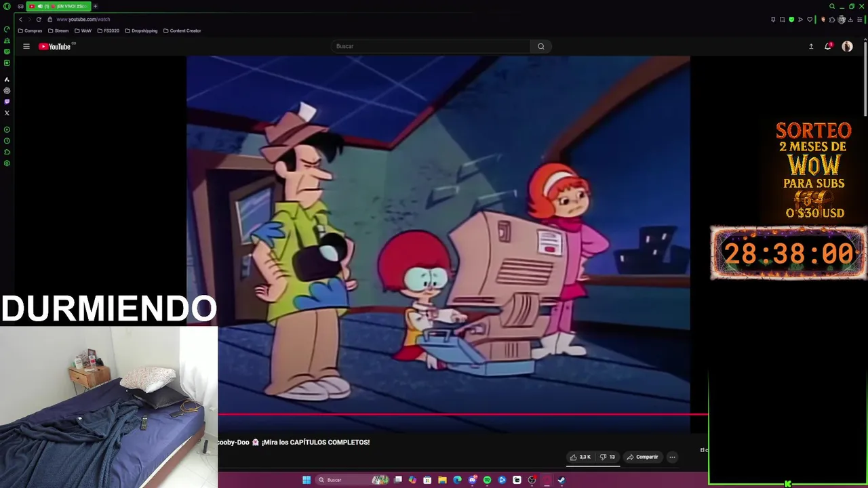Click the browser player play-arrow icon
This screenshot has width=868, height=488.
[x=800, y=19]
